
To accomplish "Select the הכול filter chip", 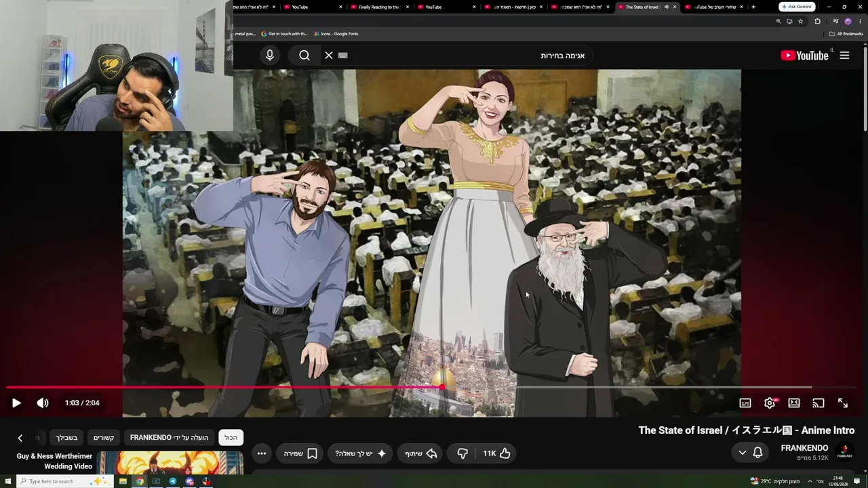I will (x=231, y=438).
